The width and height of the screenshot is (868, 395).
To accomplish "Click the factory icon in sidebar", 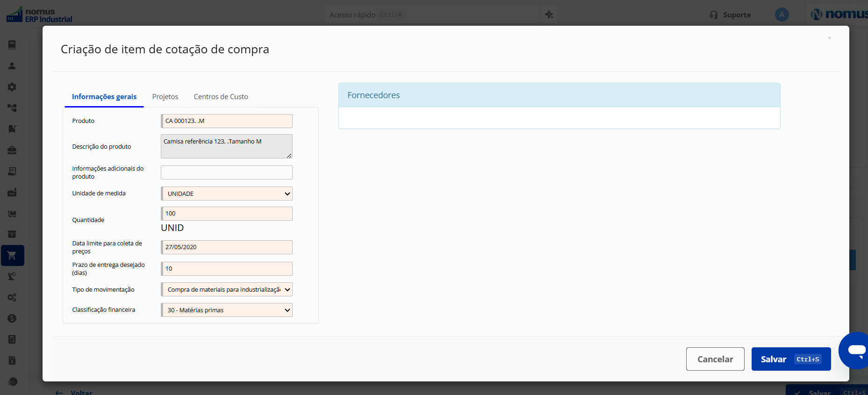I will click(x=12, y=192).
